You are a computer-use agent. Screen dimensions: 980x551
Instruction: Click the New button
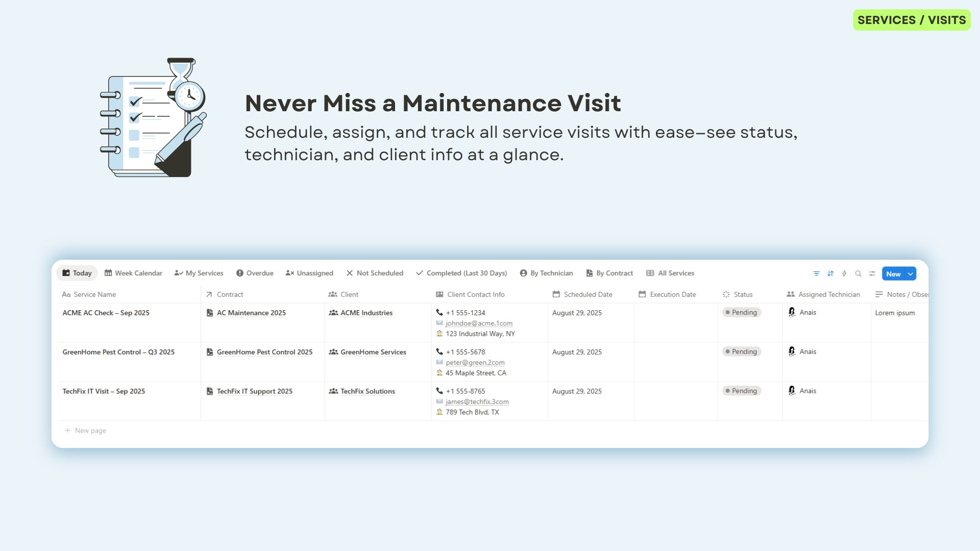[x=893, y=274]
